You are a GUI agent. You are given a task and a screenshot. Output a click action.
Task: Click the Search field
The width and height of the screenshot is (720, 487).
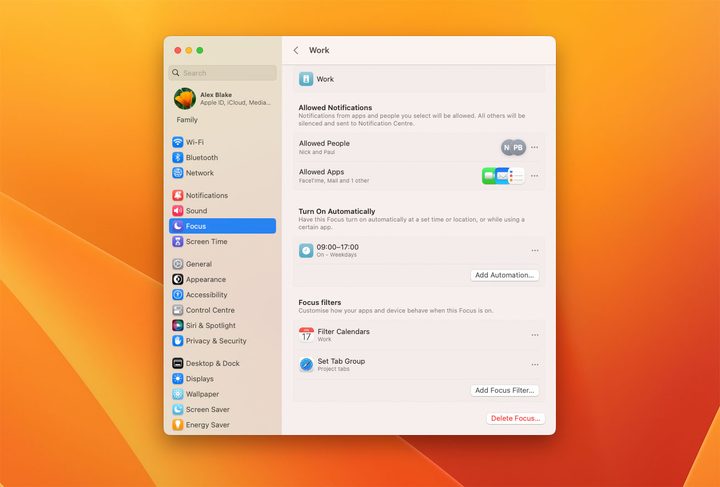(x=223, y=73)
